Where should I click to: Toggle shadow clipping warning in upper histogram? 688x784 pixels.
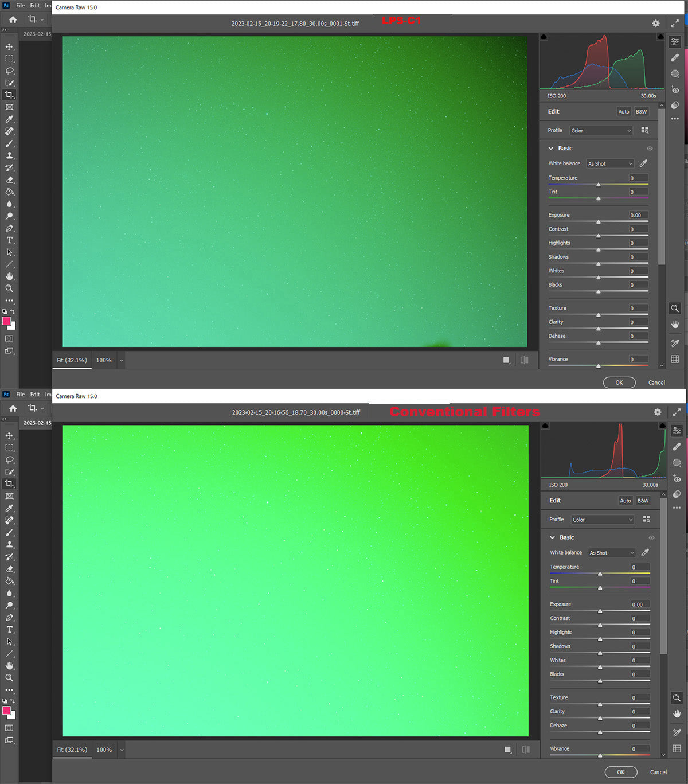click(544, 37)
